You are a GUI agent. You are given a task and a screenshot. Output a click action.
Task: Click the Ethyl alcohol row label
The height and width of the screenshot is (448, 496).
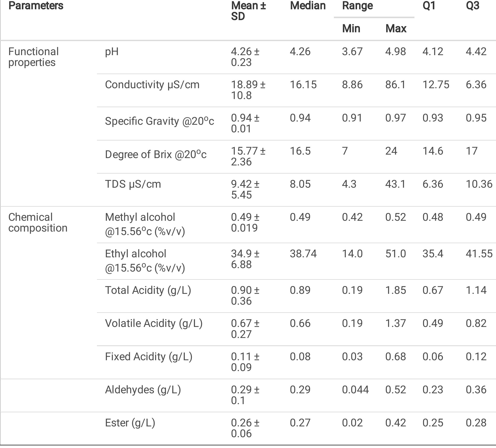(x=145, y=261)
